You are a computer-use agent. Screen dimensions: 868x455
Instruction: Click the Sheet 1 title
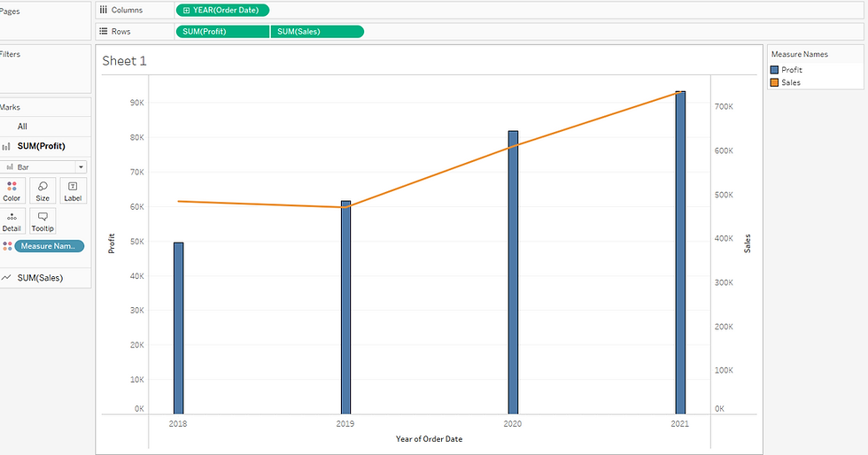(125, 61)
